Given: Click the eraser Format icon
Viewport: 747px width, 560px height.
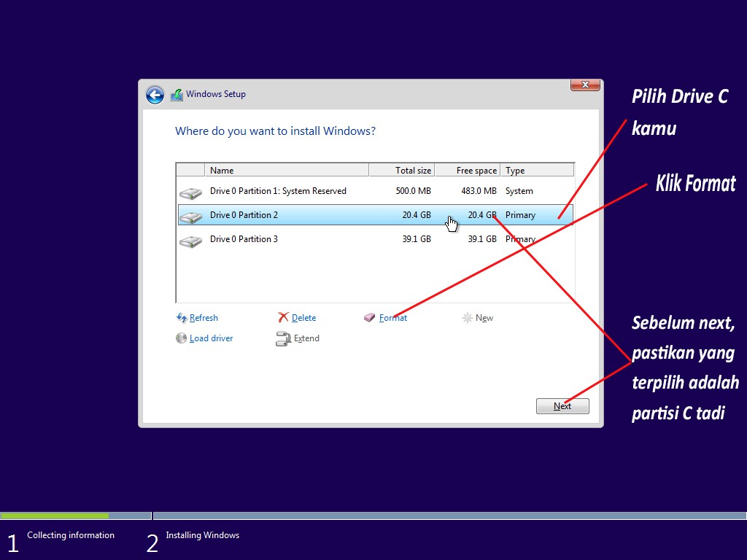Looking at the screenshot, I should 370,318.
